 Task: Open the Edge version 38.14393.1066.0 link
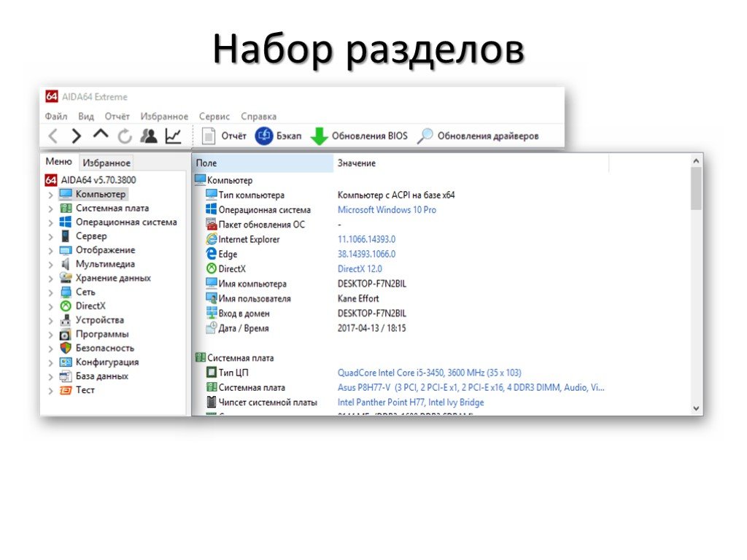(366, 254)
